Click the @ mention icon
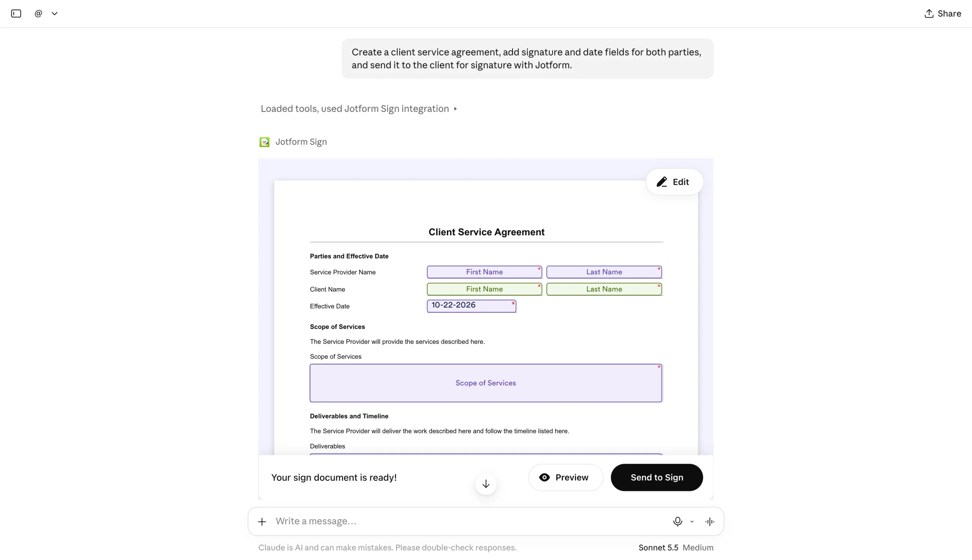972x560 pixels. pyautogui.click(x=38, y=13)
